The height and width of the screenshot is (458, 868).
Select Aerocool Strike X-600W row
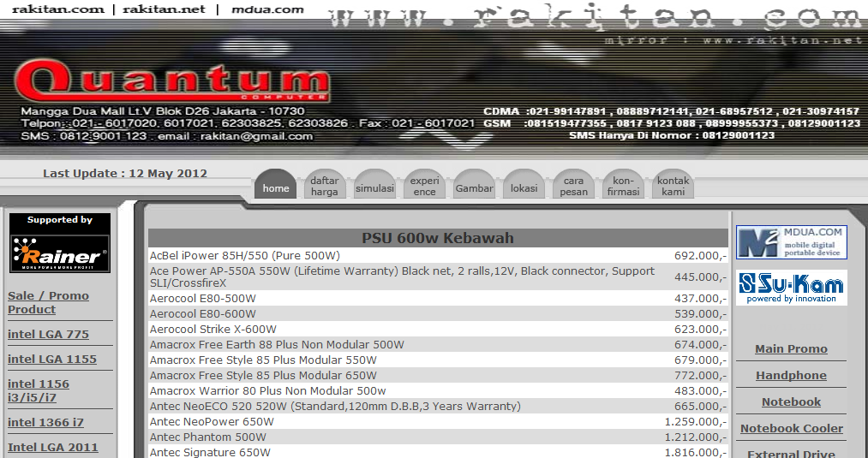coord(438,329)
